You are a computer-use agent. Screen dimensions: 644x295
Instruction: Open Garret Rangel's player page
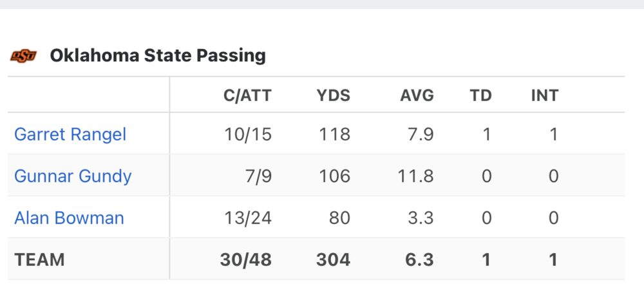click(70, 135)
